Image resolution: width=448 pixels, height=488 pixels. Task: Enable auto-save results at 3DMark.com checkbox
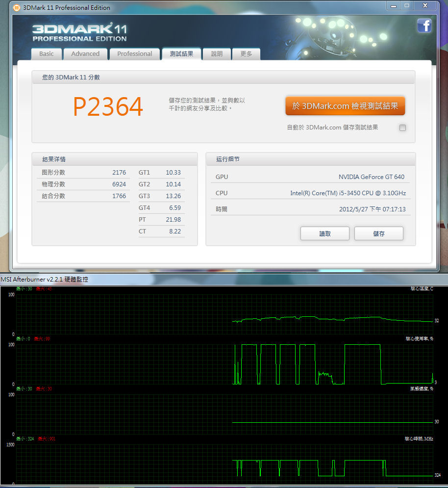[x=402, y=128]
